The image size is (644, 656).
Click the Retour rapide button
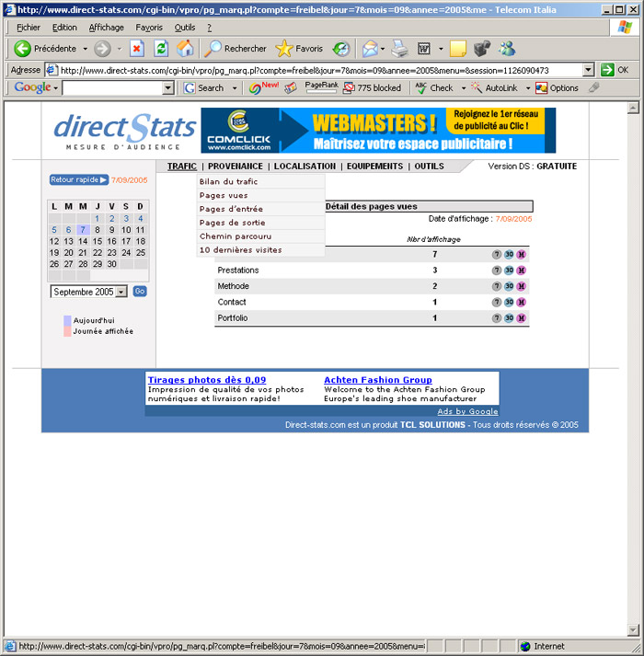(78, 180)
